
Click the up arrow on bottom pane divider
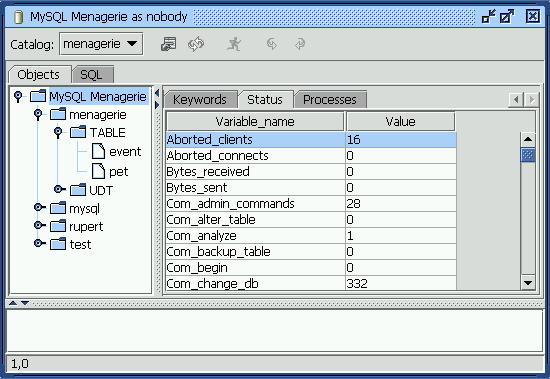pos(13,303)
